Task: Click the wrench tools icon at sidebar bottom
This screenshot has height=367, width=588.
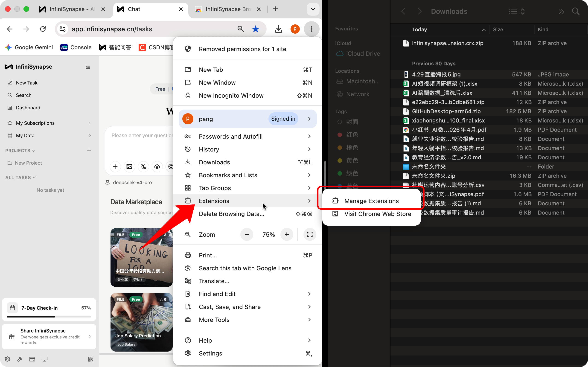Action: tap(20, 359)
